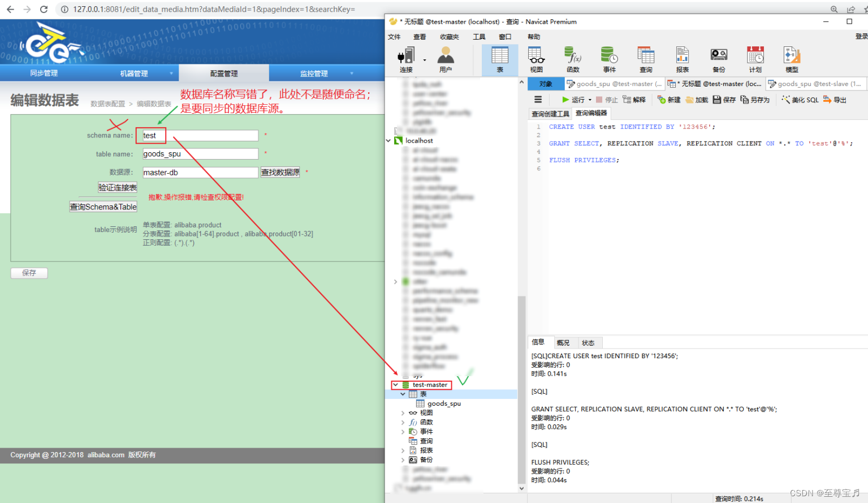Switch to 概况 result tab
Screen dimensions: 868x503
tap(563, 343)
